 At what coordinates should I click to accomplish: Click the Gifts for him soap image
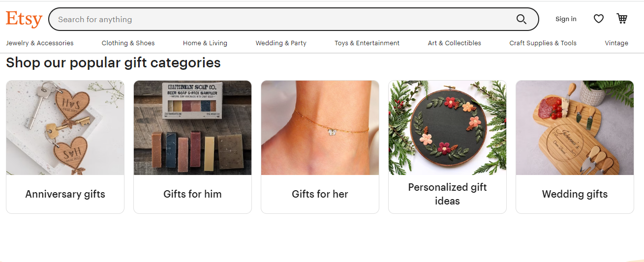point(192,128)
